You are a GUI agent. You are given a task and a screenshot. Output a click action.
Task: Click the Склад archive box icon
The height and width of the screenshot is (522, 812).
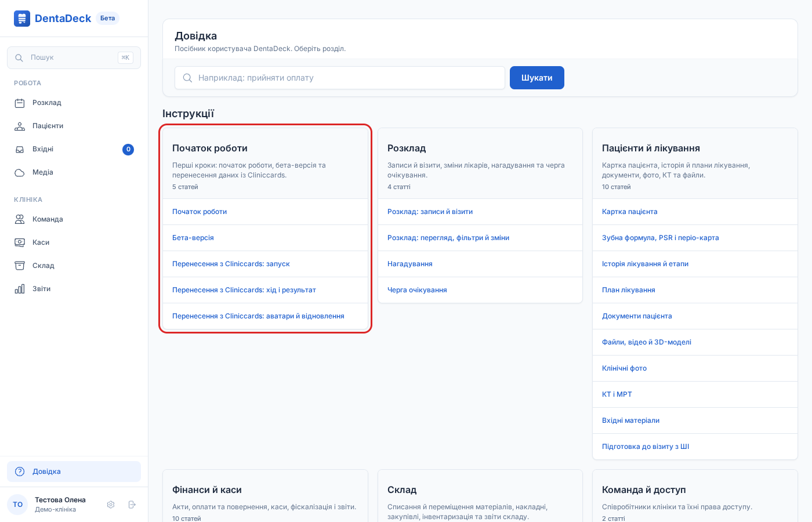20,266
